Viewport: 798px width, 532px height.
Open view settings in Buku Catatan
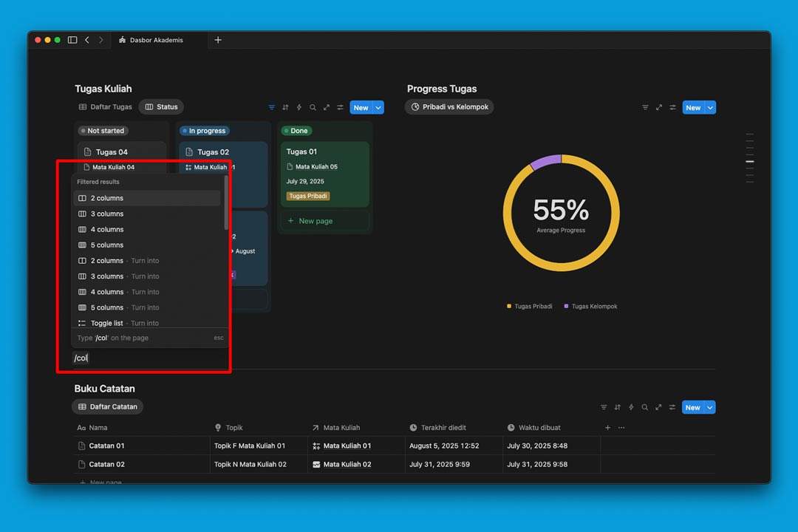pos(672,407)
